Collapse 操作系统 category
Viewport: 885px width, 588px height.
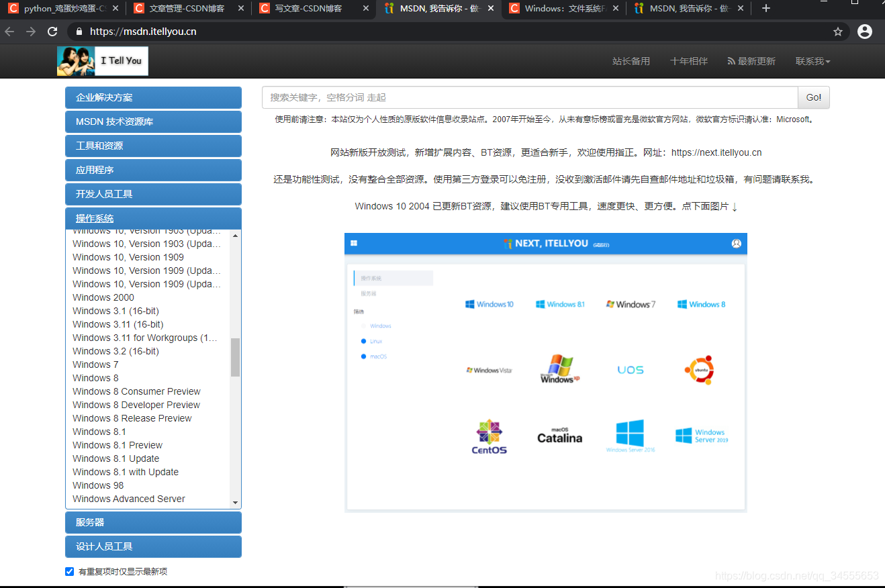(153, 218)
